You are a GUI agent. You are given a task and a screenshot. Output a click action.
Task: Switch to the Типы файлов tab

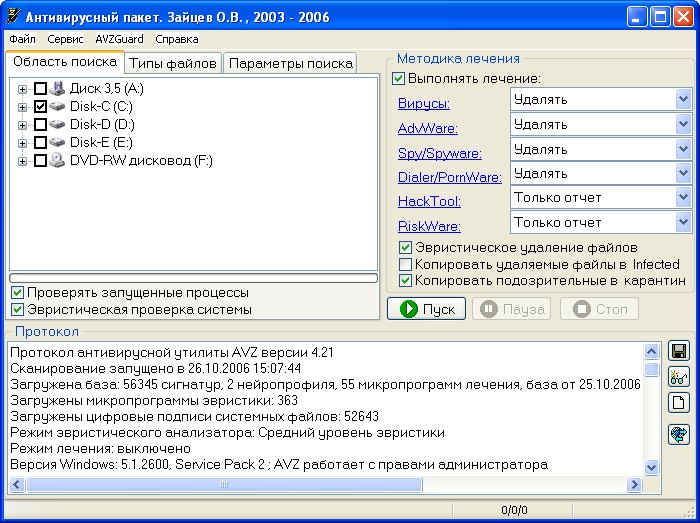click(x=173, y=63)
